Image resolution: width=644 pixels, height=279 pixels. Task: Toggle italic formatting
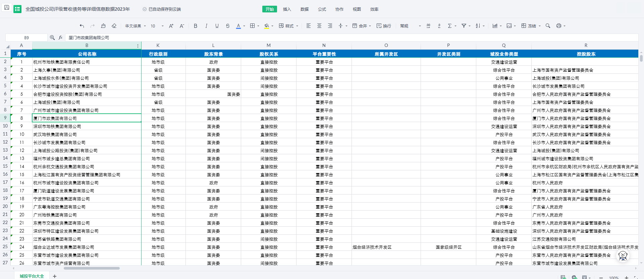[x=206, y=26]
